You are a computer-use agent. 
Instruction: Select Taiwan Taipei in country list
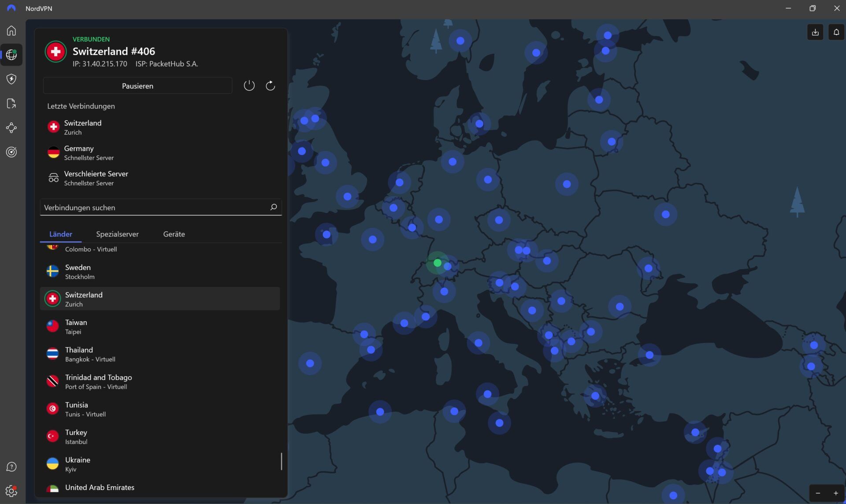pyautogui.click(x=160, y=326)
